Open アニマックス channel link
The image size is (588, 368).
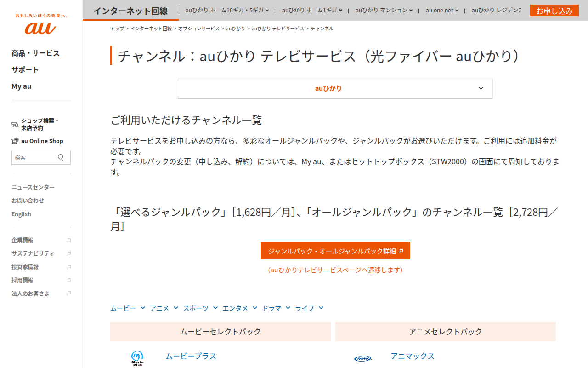tap(413, 356)
